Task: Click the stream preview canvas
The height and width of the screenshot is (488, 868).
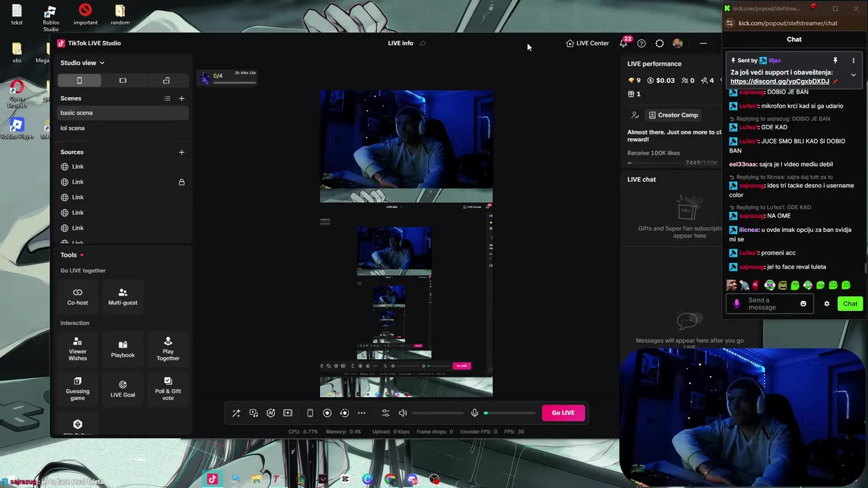Action: pyautogui.click(x=406, y=243)
